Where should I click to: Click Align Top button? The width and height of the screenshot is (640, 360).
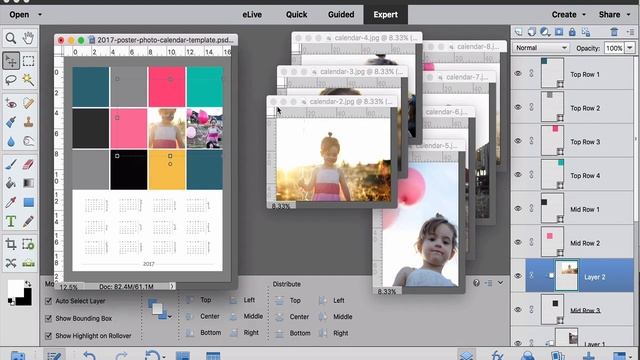(199, 300)
